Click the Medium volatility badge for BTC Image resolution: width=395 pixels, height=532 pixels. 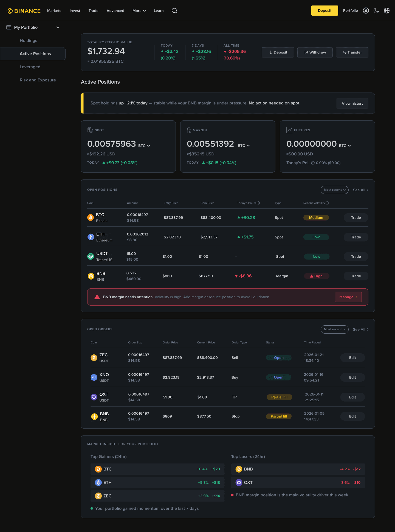pyautogui.click(x=316, y=218)
